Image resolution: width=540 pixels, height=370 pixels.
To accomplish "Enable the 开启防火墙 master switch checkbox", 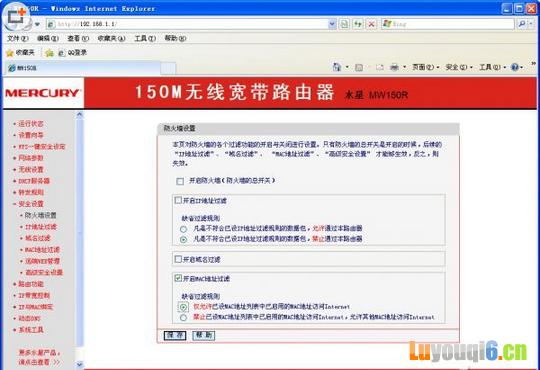I will [x=180, y=181].
